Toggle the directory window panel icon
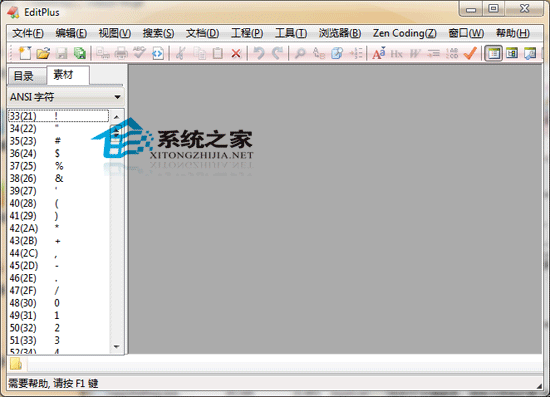 click(x=494, y=53)
